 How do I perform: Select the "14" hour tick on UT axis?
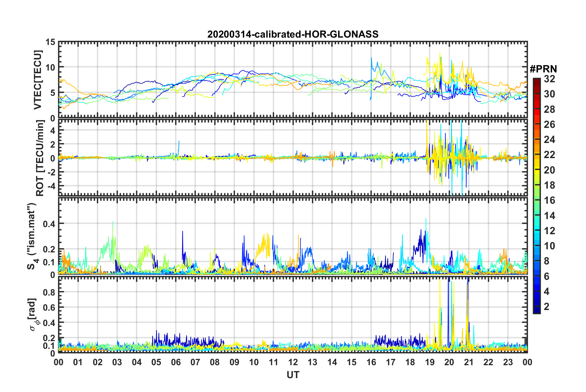[332, 362]
